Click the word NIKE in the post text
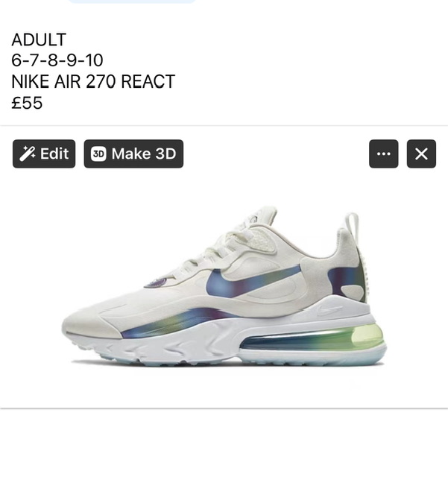Image resolution: width=448 pixels, height=477 pixels. click(x=31, y=81)
